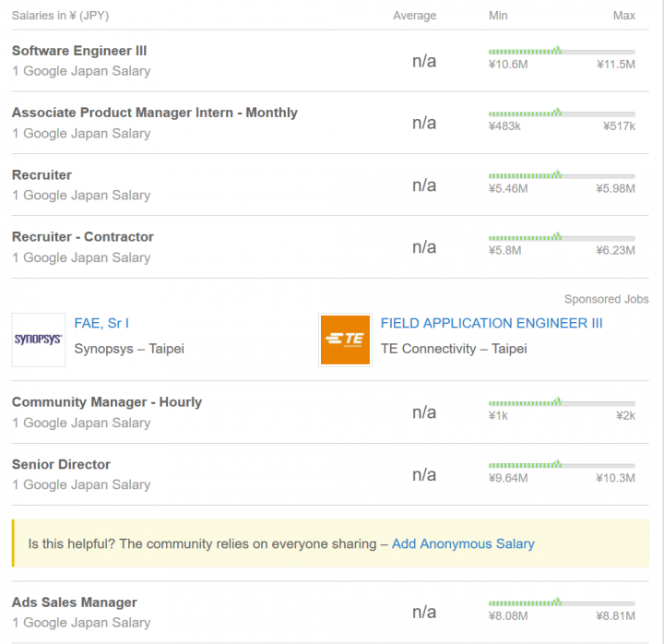Click the ¥9.64M minimum value

click(x=508, y=478)
